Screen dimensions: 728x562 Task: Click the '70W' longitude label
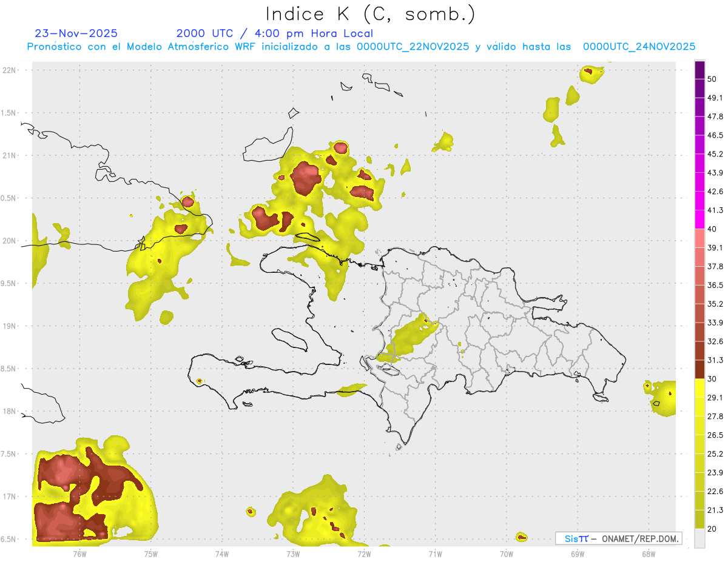point(507,554)
